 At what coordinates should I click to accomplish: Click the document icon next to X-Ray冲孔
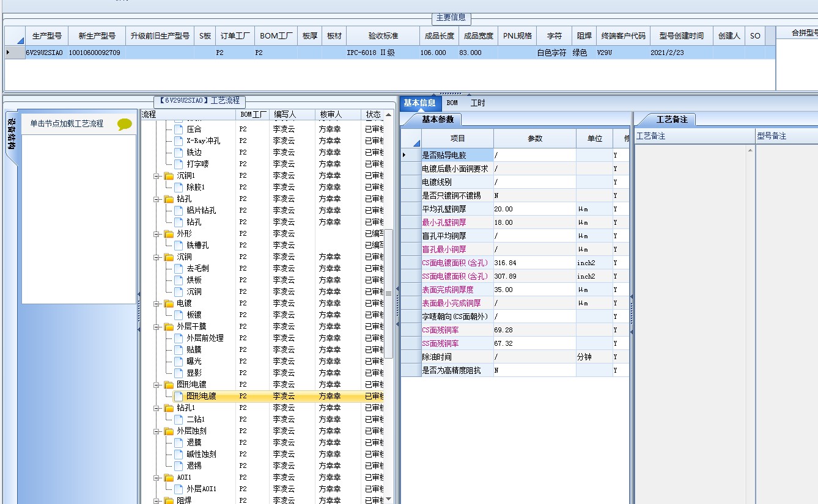[x=179, y=141]
